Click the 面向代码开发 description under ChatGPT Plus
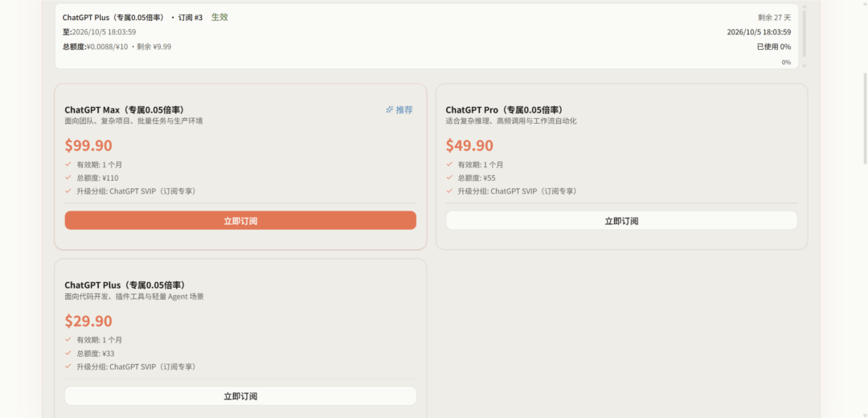This screenshot has width=868, height=418. (x=134, y=296)
